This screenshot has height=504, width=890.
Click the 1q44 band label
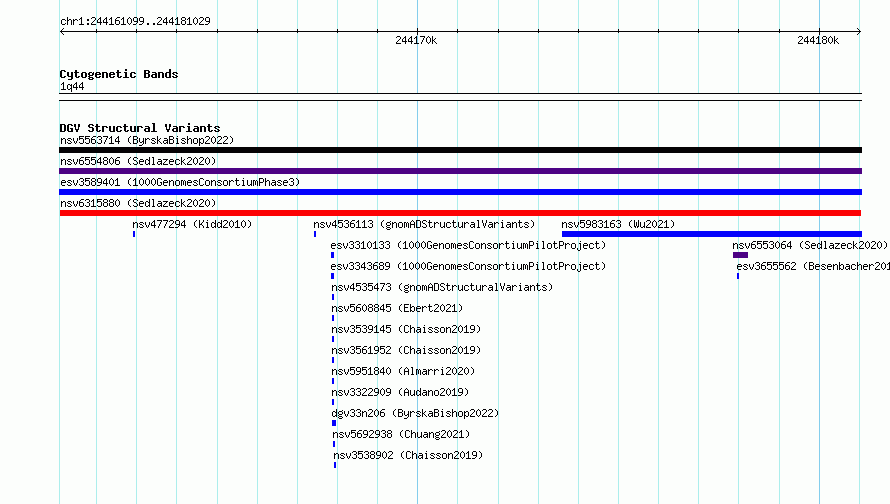(x=72, y=86)
